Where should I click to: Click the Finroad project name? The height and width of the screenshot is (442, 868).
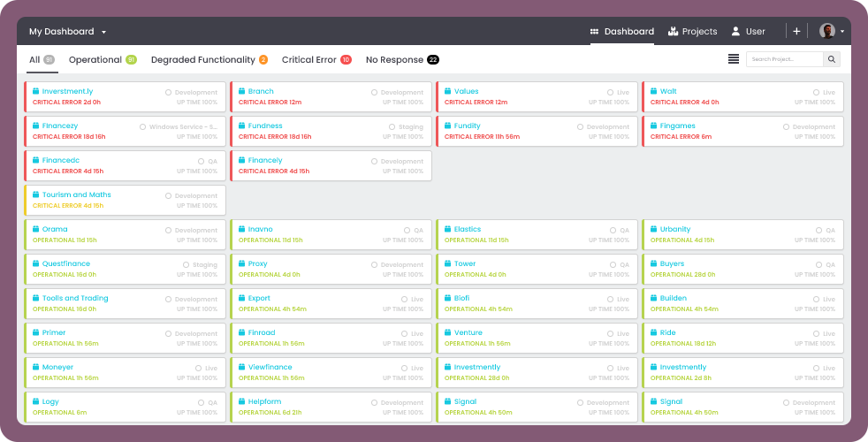point(262,332)
